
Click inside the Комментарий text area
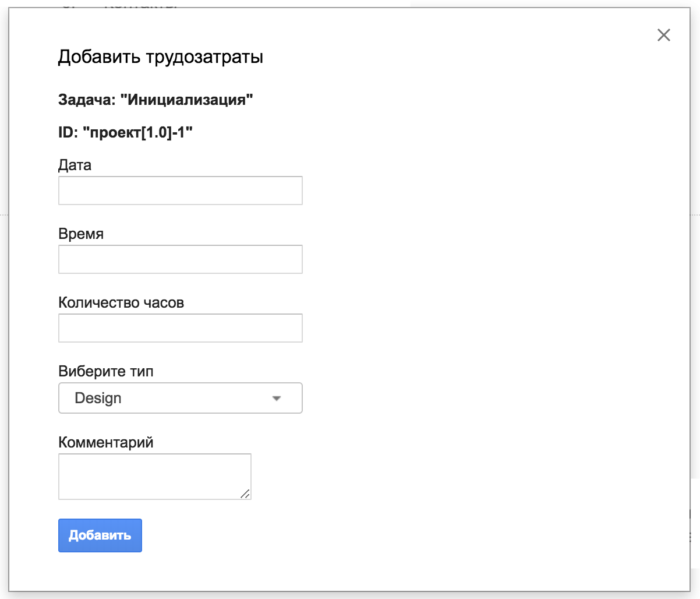154,476
